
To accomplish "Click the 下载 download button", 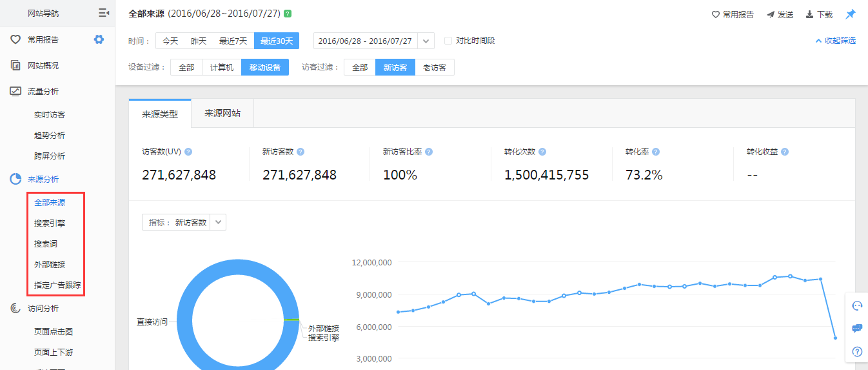I will tap(819, 14).
